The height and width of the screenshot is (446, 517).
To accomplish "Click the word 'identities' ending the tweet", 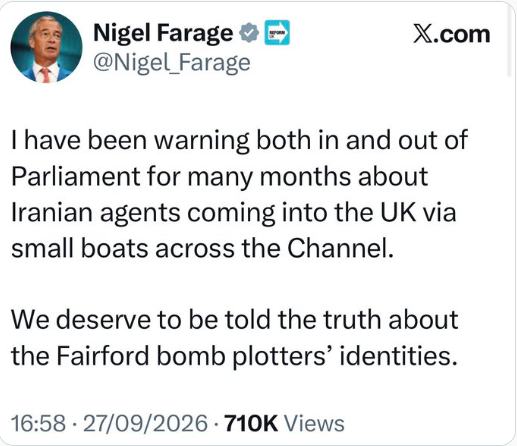I will pos(398,355).
